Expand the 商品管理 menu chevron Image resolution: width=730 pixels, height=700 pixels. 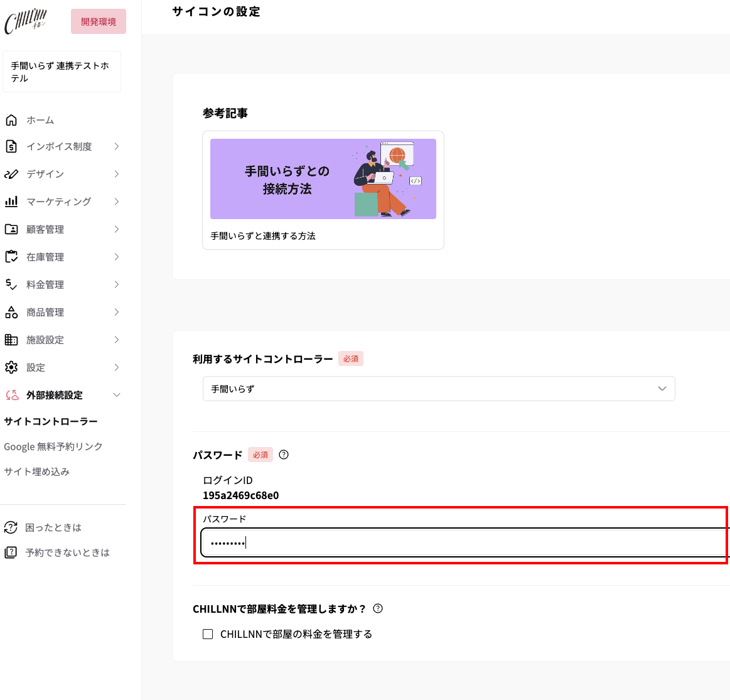(x=116, y=312)
